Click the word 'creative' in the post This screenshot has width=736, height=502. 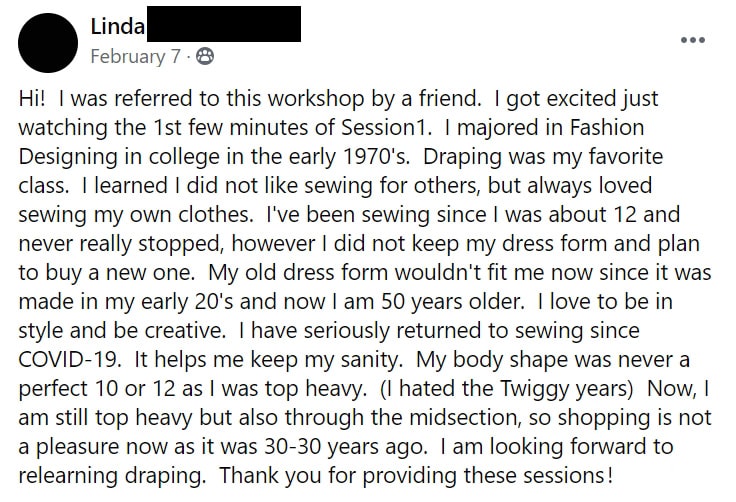coord(184,331)
